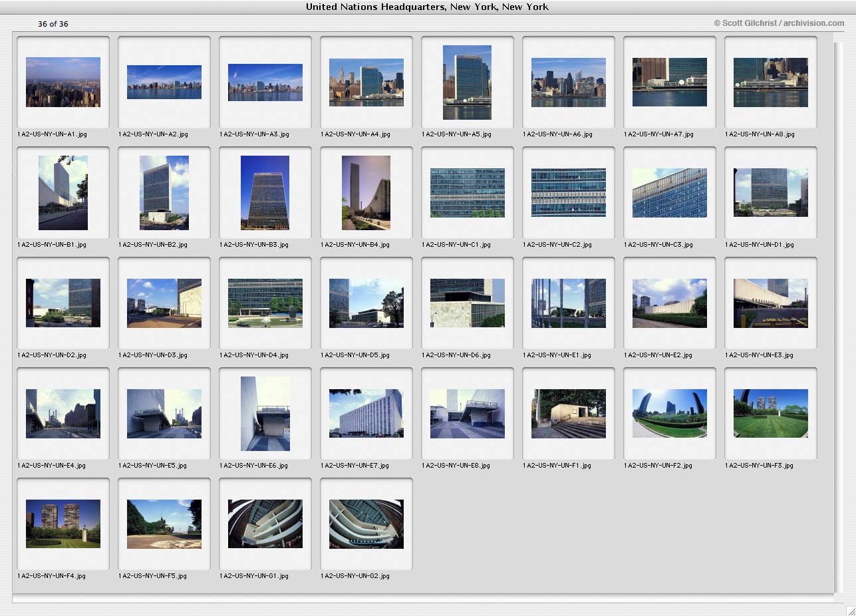Select vertical tower thumbnail 1A2-US-NY-UN-A5.jpg
Screen dimensions: 856x616
[468, 82]
